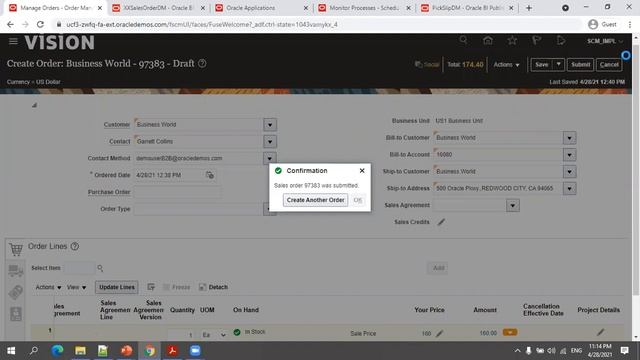
Task: Open Microsoft Edge from taskbar
Action: pyautogui.click(x=57, y=351)
